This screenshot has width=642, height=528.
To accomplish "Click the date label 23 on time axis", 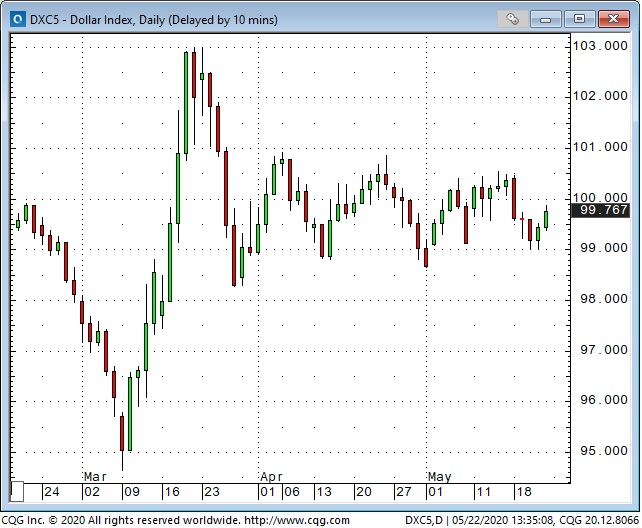I will (x=212, y=492).
